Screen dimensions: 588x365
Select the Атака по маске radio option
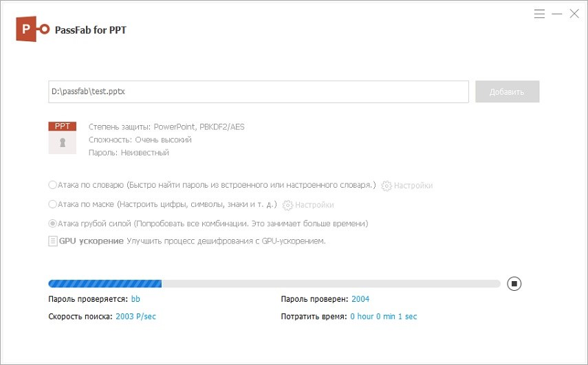53,204
